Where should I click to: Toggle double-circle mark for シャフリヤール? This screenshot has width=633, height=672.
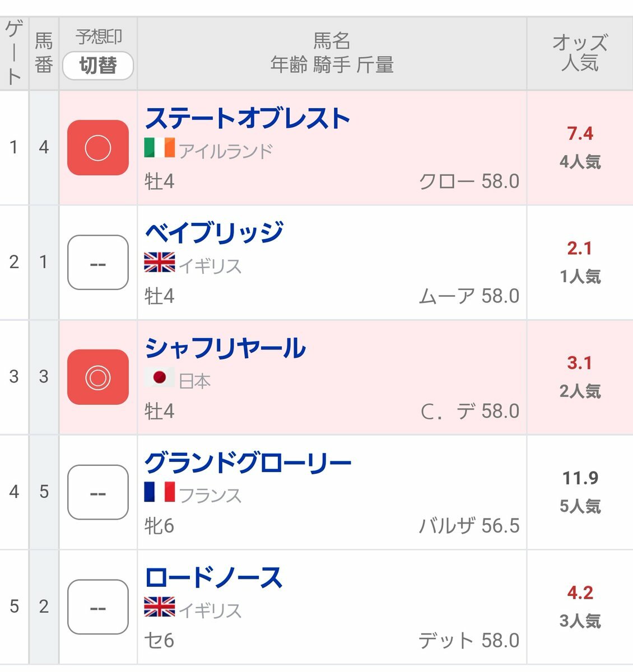point(98,377)
